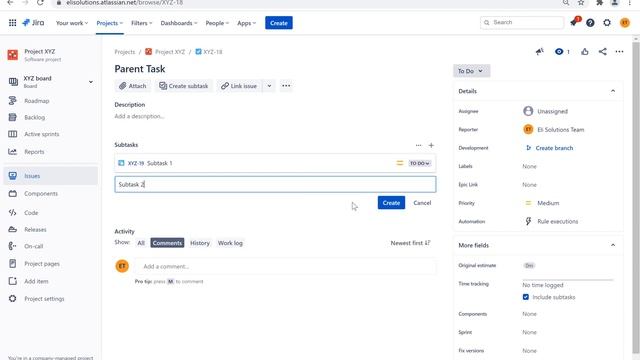
Task: Click the Add a comment field
Action: 286,266
